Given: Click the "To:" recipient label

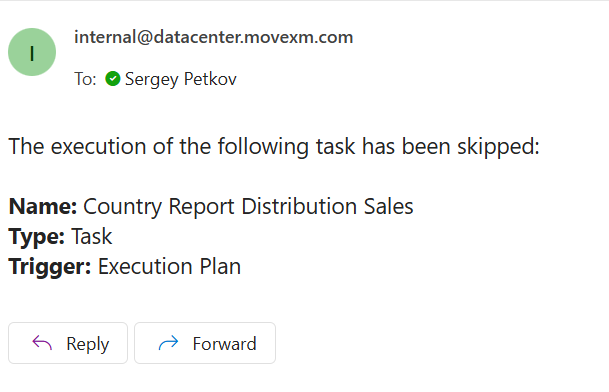Looking at the screenshot, I should click(85, 79).
